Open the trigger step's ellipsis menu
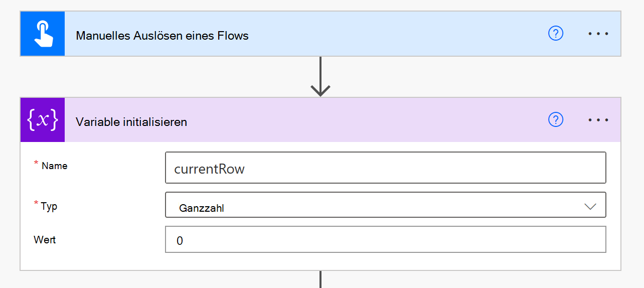 click(x=598, y=34)
